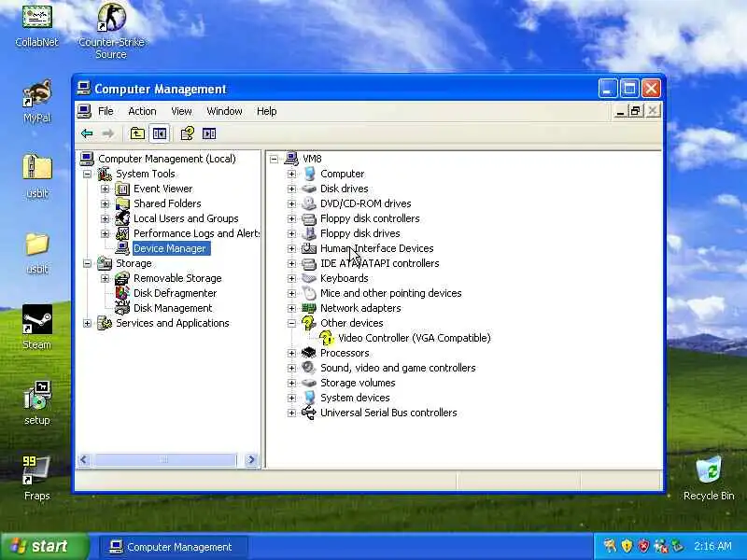
Task: Click the Disk Defragmenter icon in tree
Action: (122, 293)
